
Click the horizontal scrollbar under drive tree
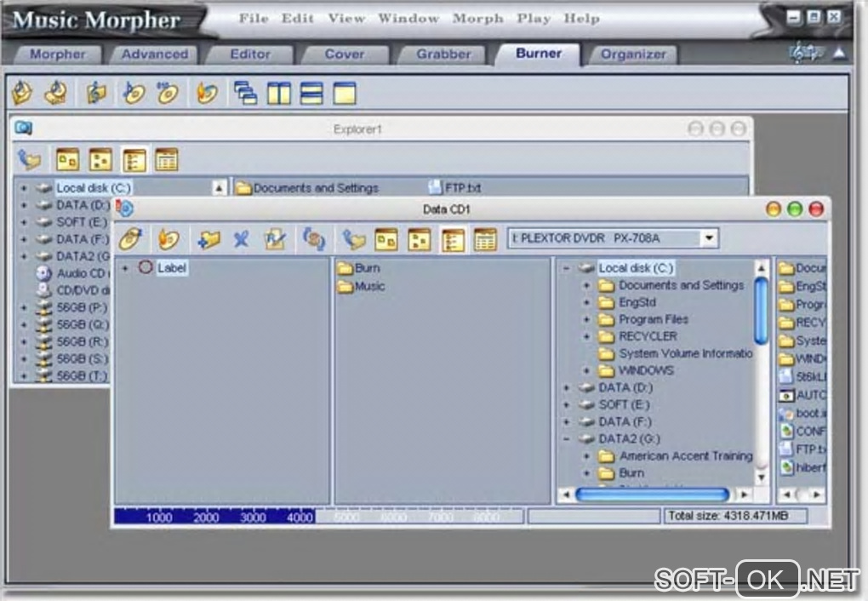click(652, 494)
